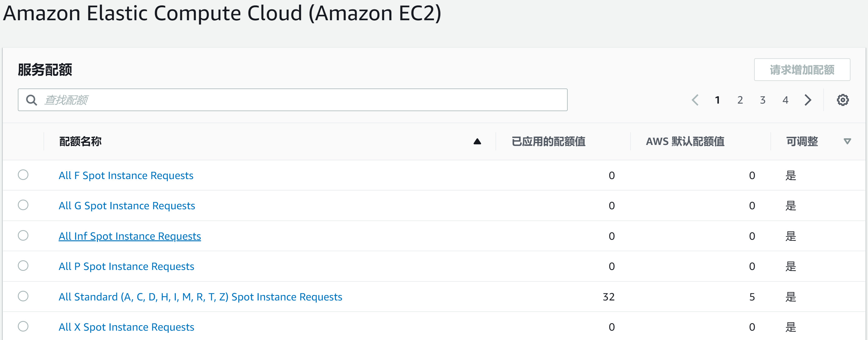Open the preferences gear icon
Screen dimensions: 868x340
tap(842, 100)
